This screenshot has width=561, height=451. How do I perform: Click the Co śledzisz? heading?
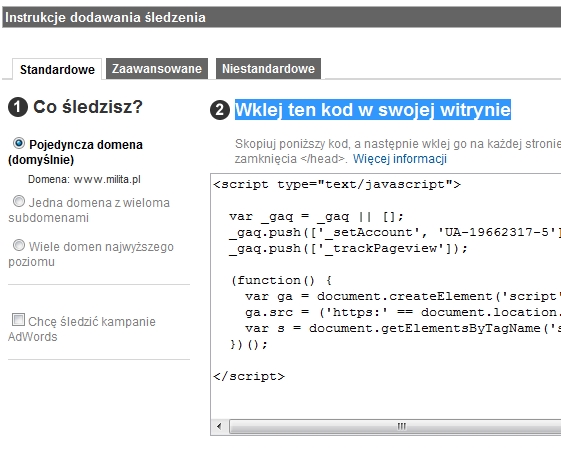88,107
